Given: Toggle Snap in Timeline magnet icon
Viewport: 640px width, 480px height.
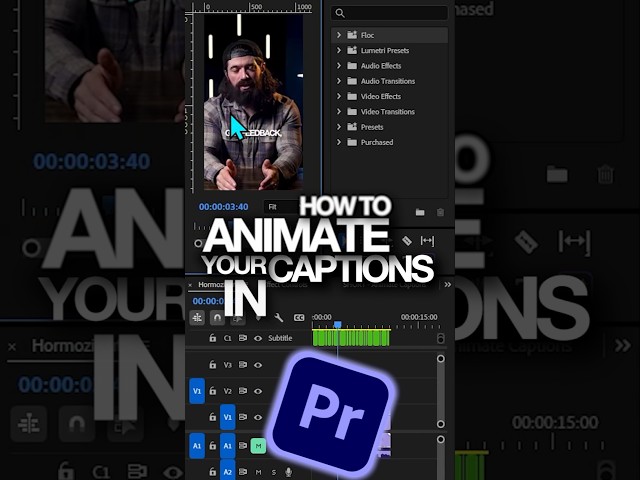Looking at the screenshot, I should (217, 318).
